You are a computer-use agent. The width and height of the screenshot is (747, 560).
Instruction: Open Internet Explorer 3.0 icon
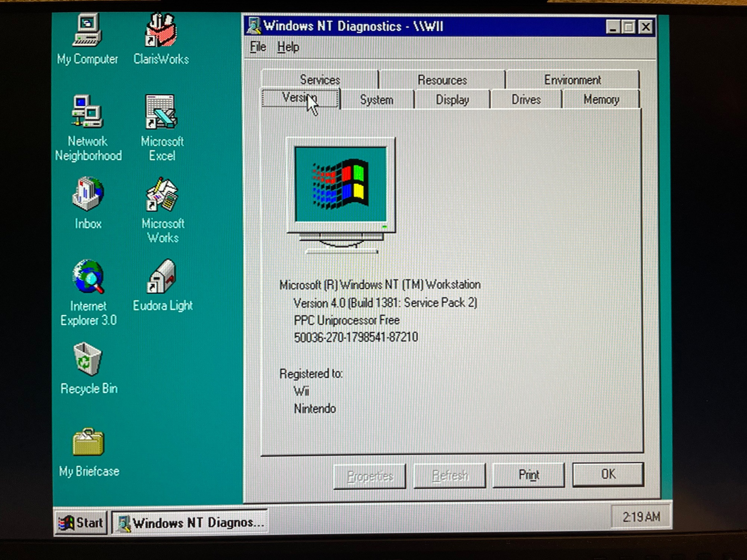[x=88, y=277]
